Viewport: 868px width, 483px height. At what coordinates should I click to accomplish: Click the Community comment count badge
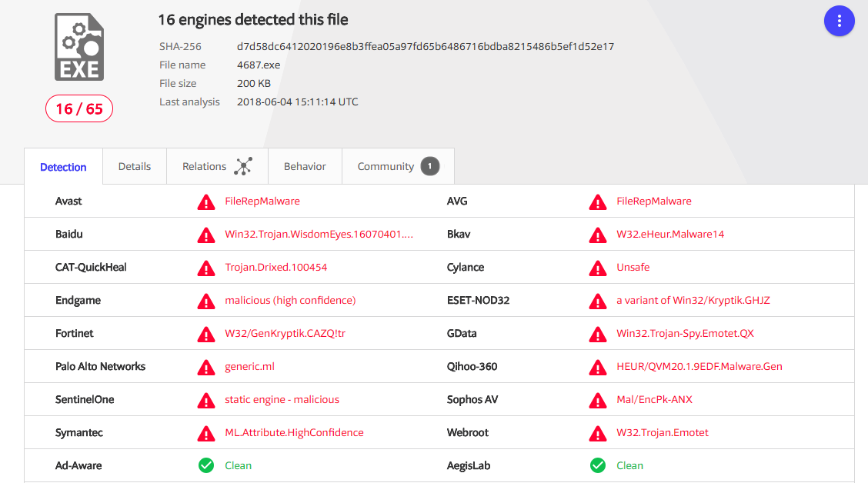click(x=430, y=167)
